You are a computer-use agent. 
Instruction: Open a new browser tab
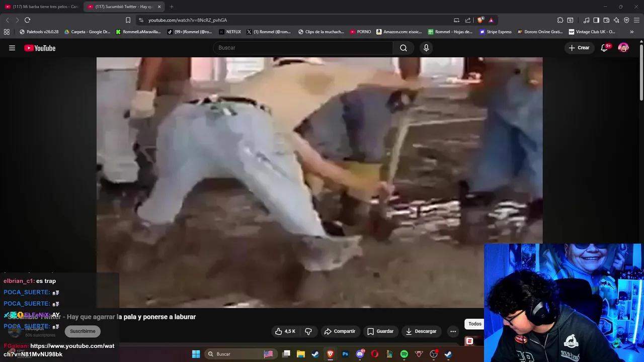pyautogui.click(x=172, y=7)
